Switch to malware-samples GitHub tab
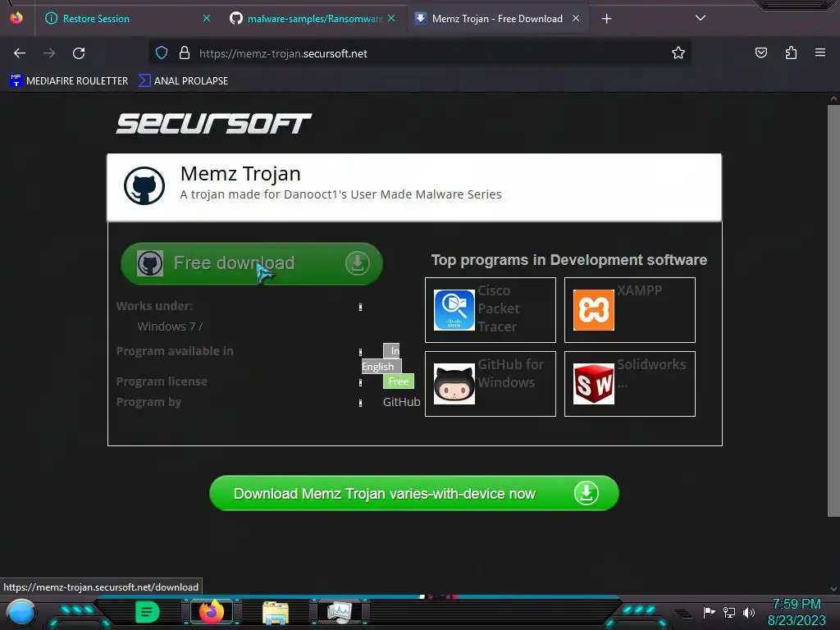 [x=314, y=19]
